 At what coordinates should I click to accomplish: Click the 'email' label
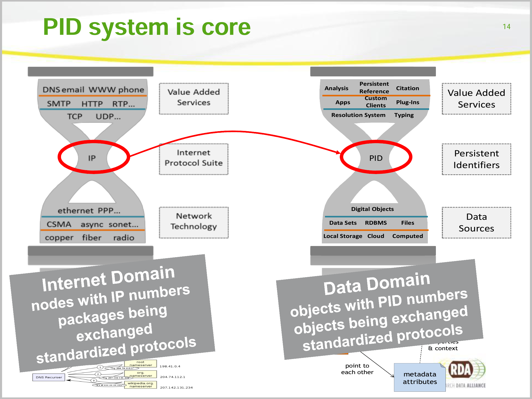pos(73,90)
